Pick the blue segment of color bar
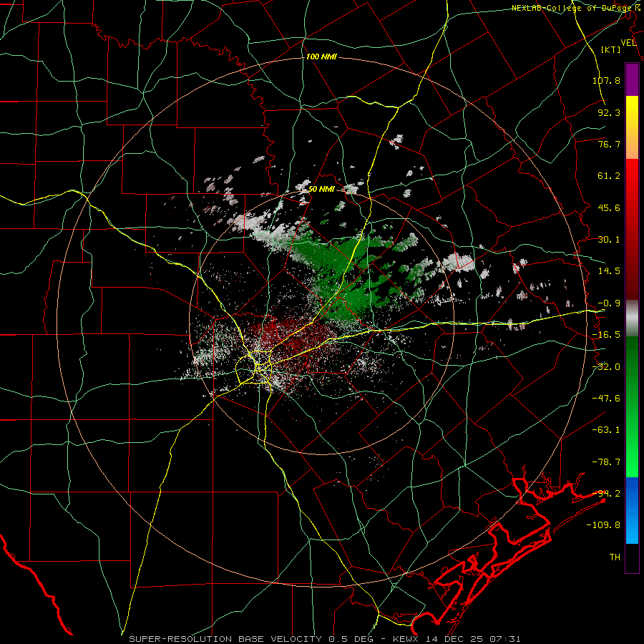 click(632, 510)
